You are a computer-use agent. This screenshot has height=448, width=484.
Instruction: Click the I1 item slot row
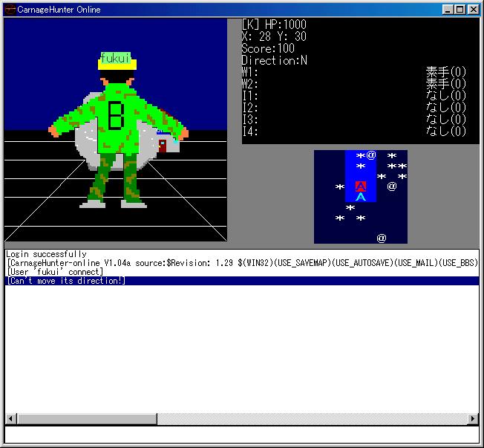click(x=354, y=96)
